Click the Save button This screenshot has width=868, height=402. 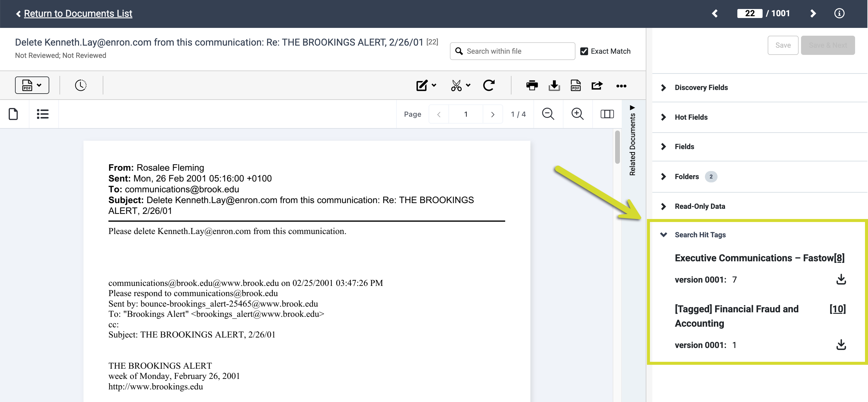[x=783, y=45]
